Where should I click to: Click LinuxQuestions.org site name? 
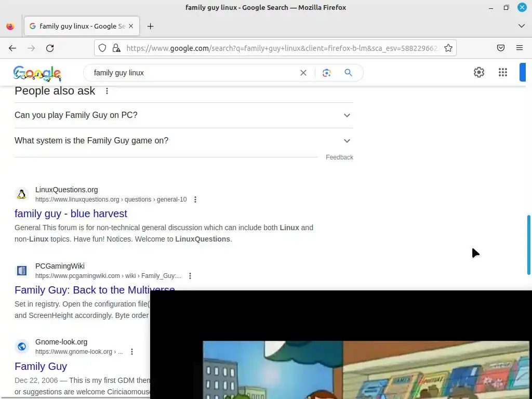(x=66, y=190)
